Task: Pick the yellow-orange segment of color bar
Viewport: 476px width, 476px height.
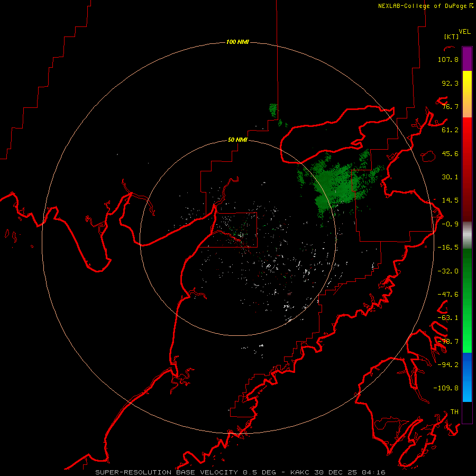Action: [467, 94]
